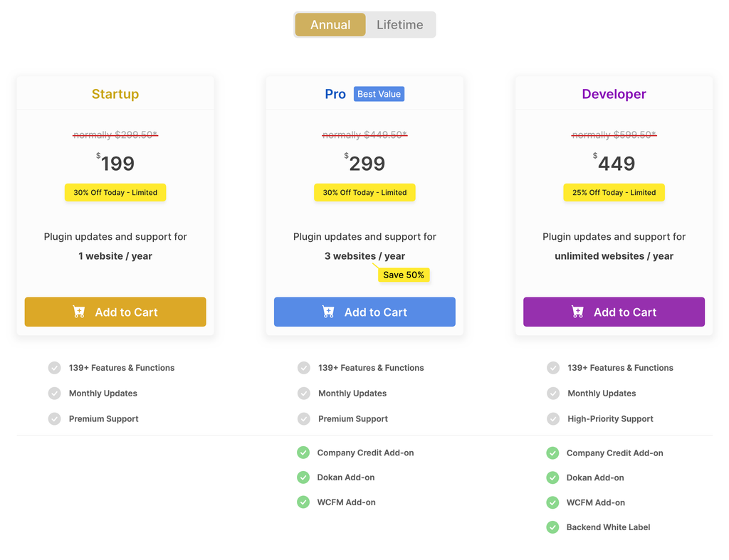Screen dimensions: 729x560
Task: Click Pro 139+ Features check icon
Action: [x=303, y=368]
